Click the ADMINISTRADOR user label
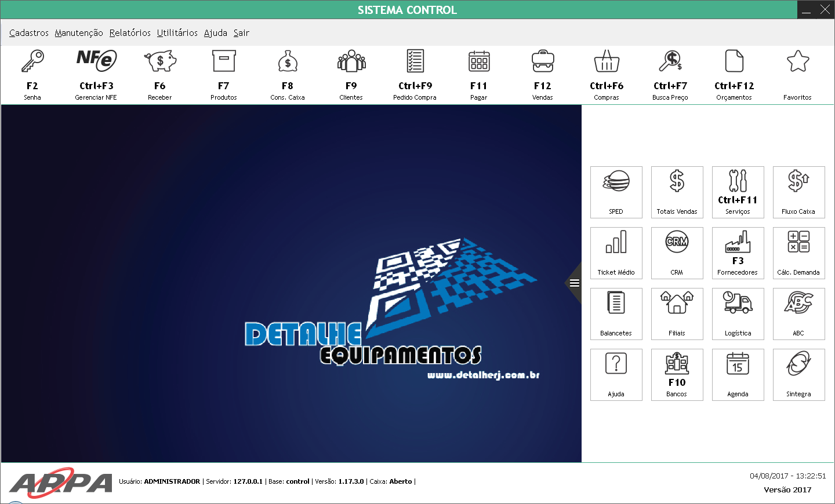Viewport: 835px width, 504px height. coord(172,481)
